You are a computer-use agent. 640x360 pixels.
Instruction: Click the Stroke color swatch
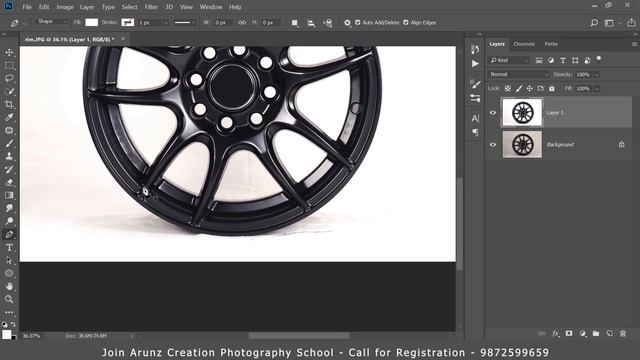pyautogui.click(x=127, y=22)
